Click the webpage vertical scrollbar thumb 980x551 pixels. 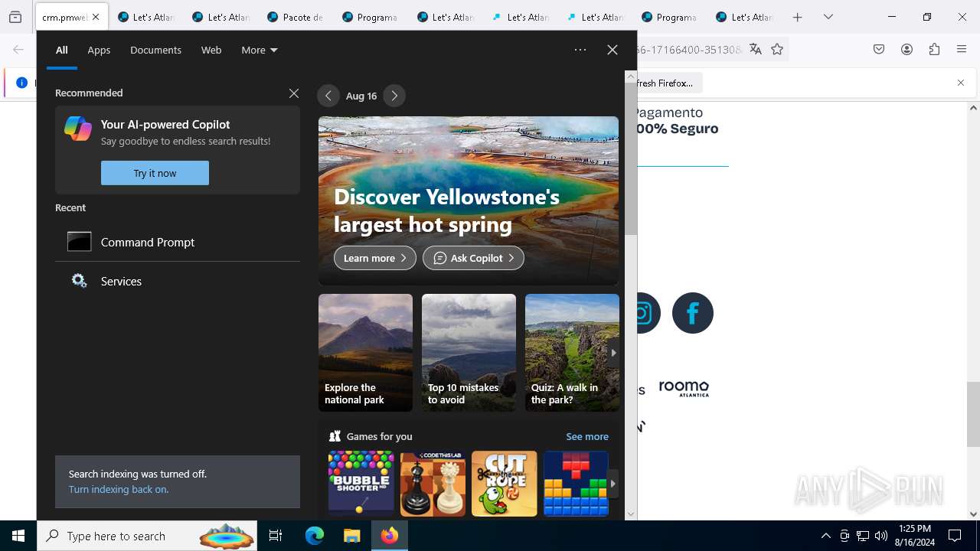point(973,413)
